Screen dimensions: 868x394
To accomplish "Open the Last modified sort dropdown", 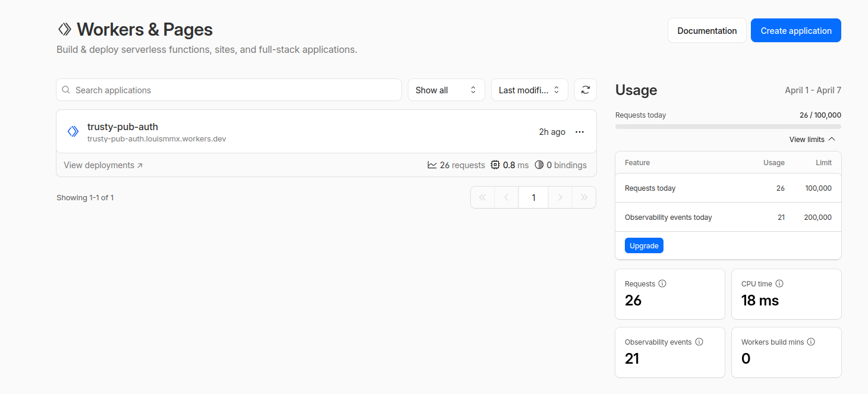I will pos(529,90).
